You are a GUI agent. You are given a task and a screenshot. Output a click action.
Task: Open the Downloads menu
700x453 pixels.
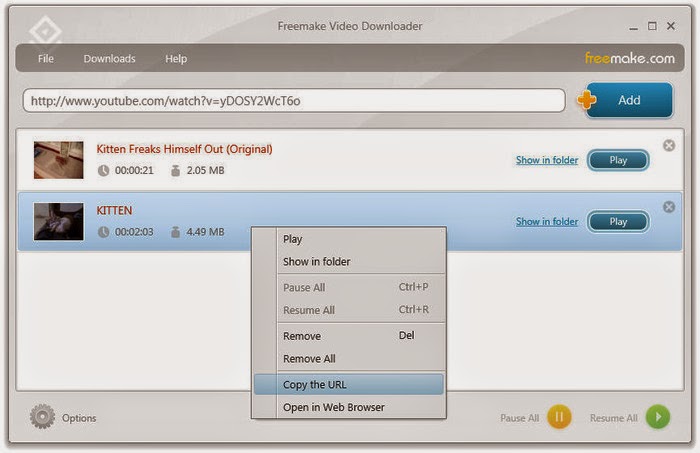pyautogui.click(x=109, y=58)
